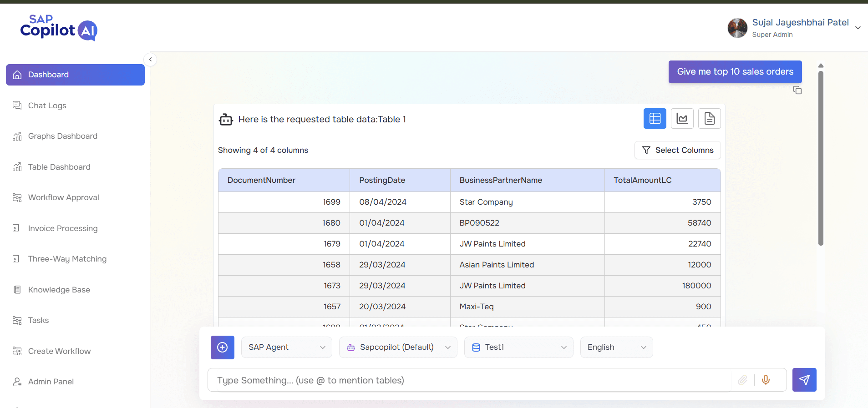Click the Invoice Processing icon

17,228
